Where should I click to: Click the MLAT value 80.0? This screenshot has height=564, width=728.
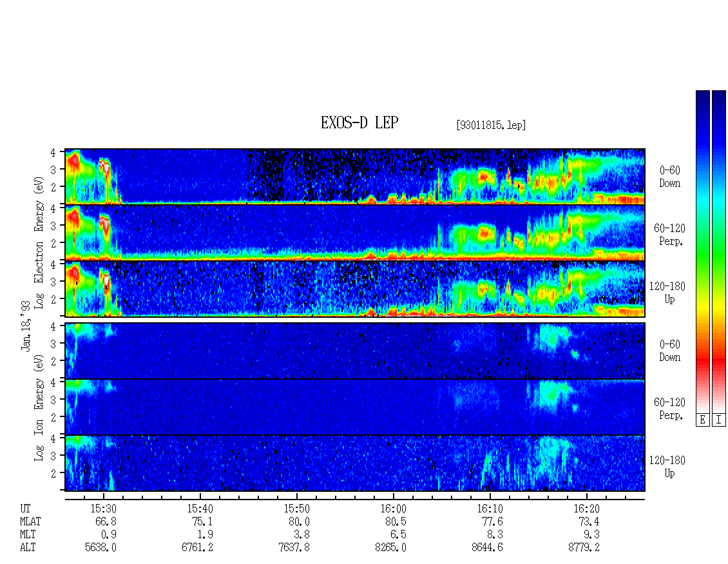[299, 521]
